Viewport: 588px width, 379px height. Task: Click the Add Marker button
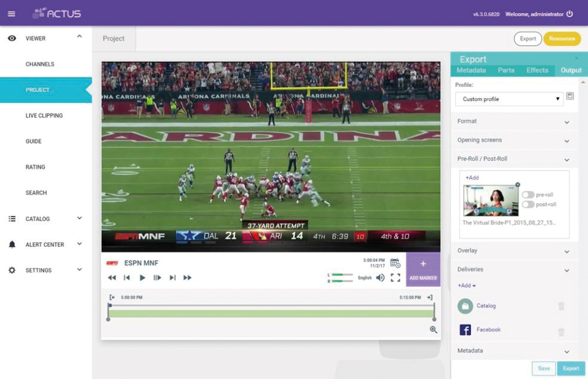pos(423,270)
